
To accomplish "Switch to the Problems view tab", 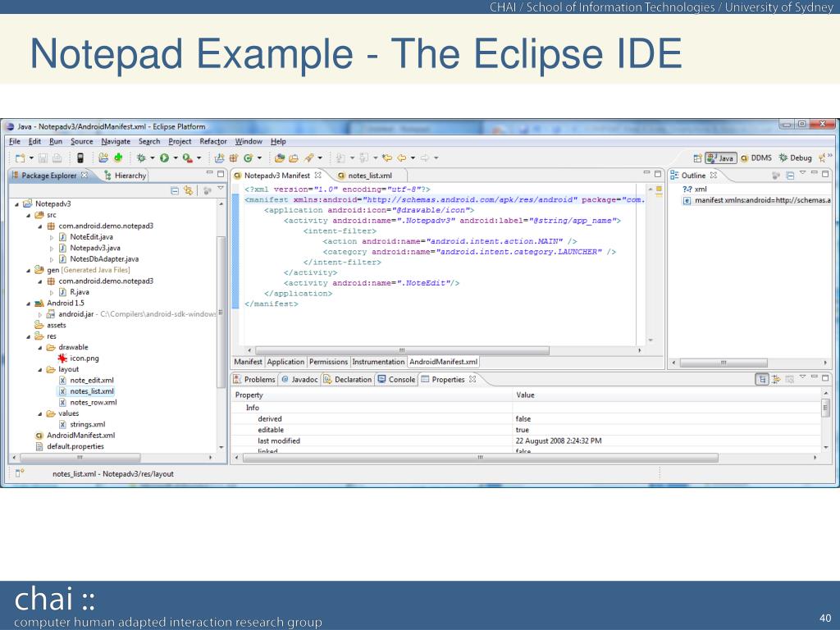I will click(x=254, y=379).
